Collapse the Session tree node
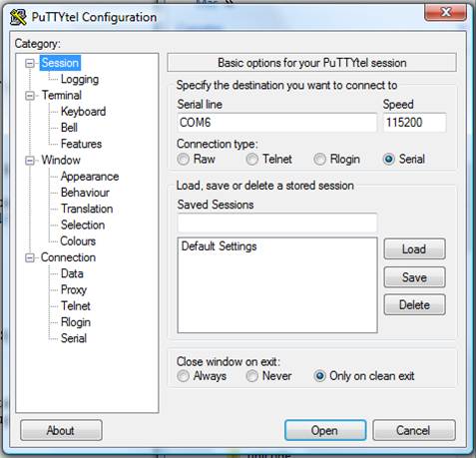 pos(30,63)
